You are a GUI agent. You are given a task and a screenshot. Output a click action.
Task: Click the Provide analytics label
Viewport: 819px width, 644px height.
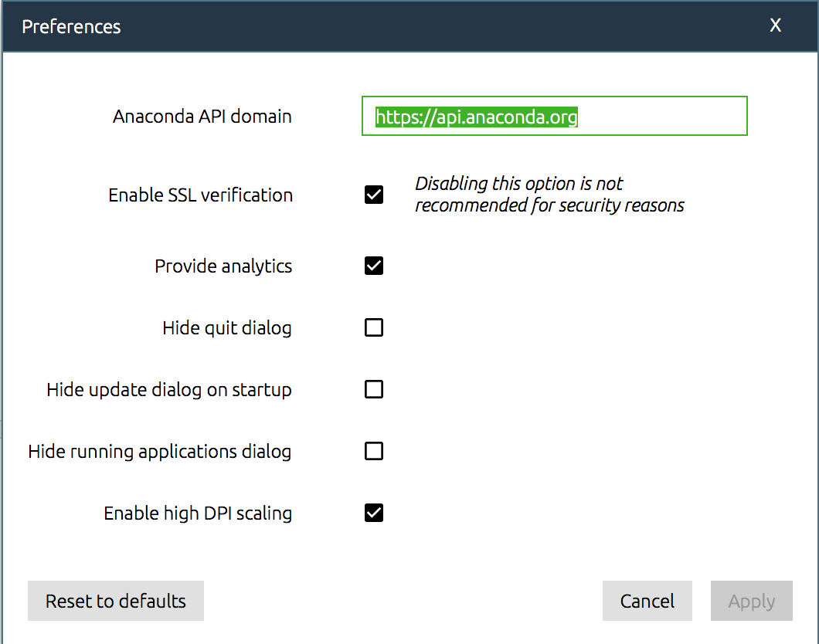pyautogui.click(x=223, y=266)
